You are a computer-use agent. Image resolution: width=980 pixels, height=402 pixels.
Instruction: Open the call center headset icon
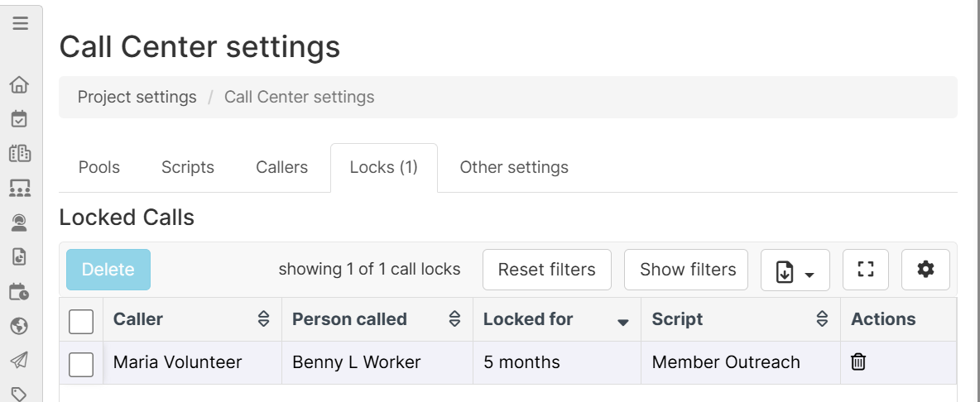tap(19, 223)
